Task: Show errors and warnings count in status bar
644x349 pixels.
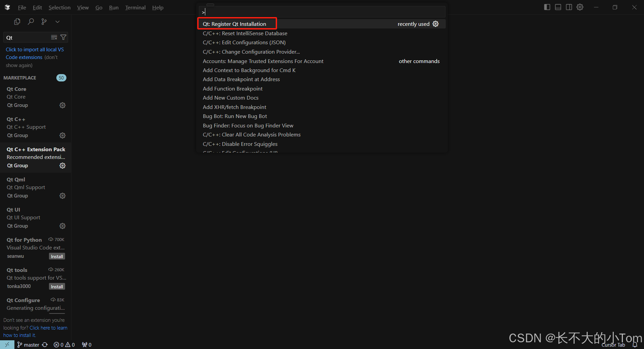Action: (x=64, y=345)
